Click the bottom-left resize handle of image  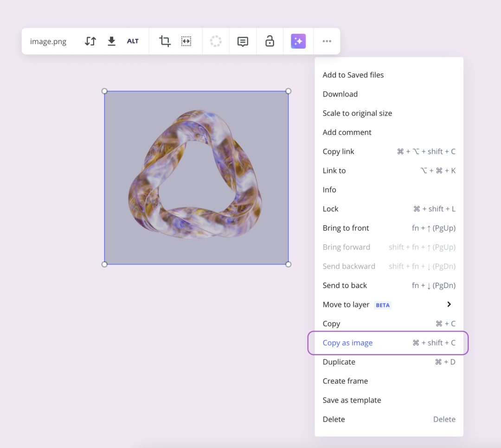tap(104, 264)
